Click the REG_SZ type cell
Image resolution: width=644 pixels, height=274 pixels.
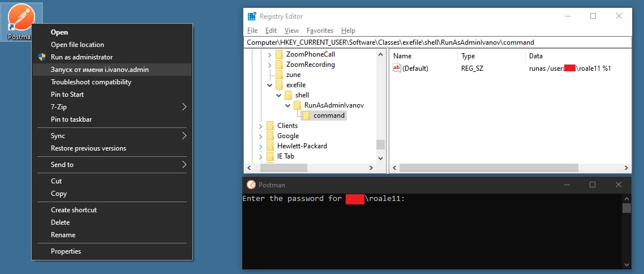click(472, 68)
